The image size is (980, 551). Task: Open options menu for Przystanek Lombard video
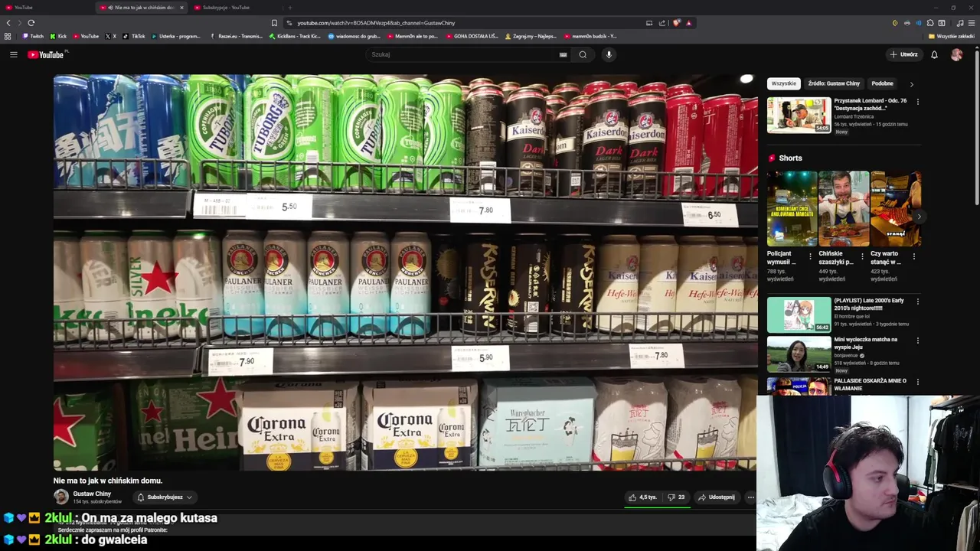[917, 102]
